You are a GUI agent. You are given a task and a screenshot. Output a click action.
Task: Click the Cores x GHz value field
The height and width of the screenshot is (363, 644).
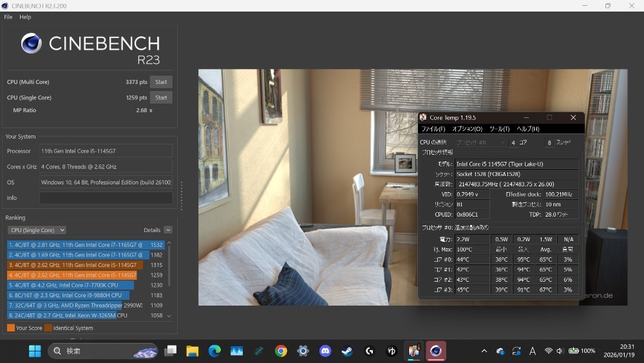(x=106, y=166)
